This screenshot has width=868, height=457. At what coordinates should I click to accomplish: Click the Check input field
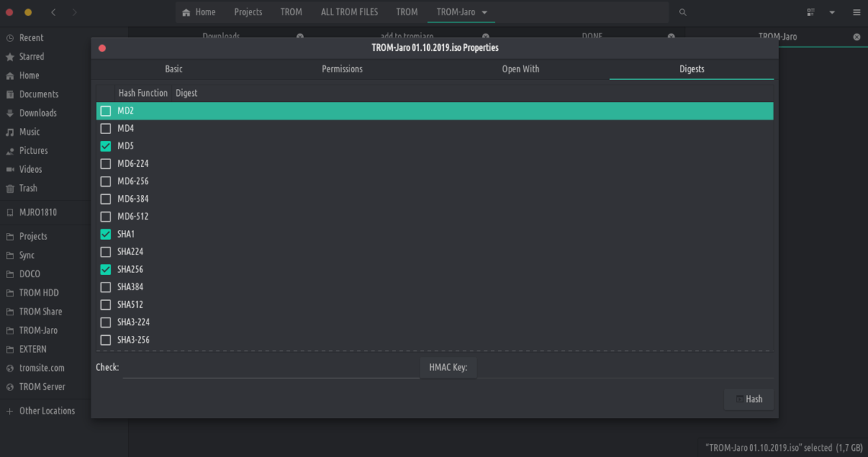[270, 368]
